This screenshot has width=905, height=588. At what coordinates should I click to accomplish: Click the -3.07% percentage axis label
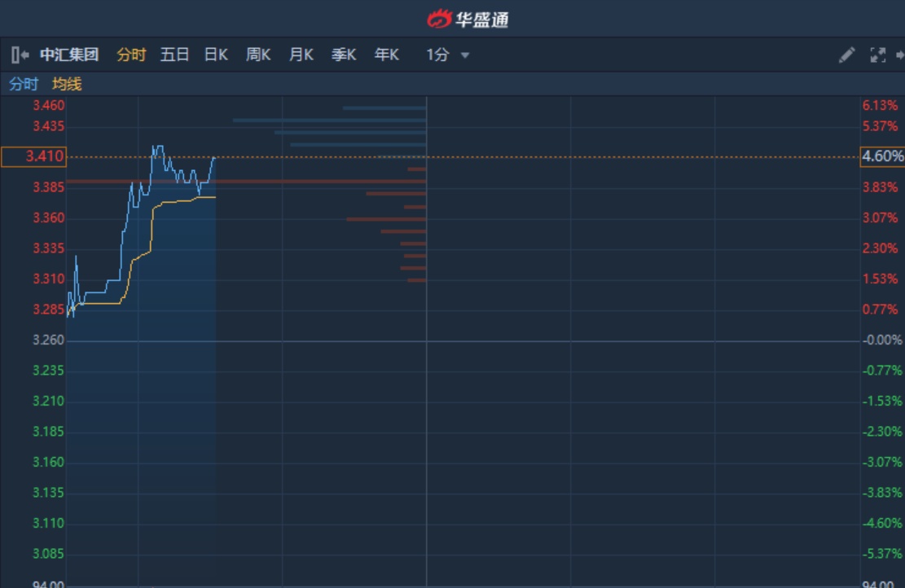(882, 463)
